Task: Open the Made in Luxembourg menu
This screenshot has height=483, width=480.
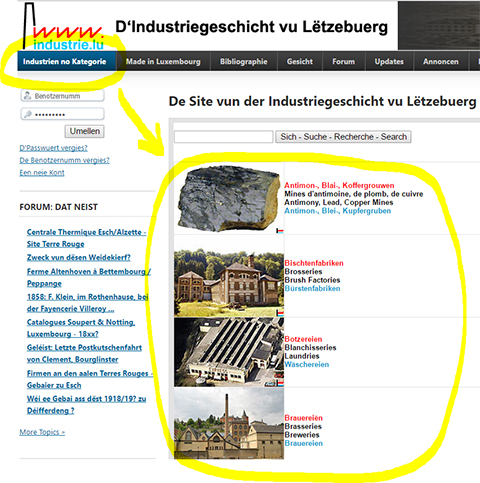Action: click(163, 62)
